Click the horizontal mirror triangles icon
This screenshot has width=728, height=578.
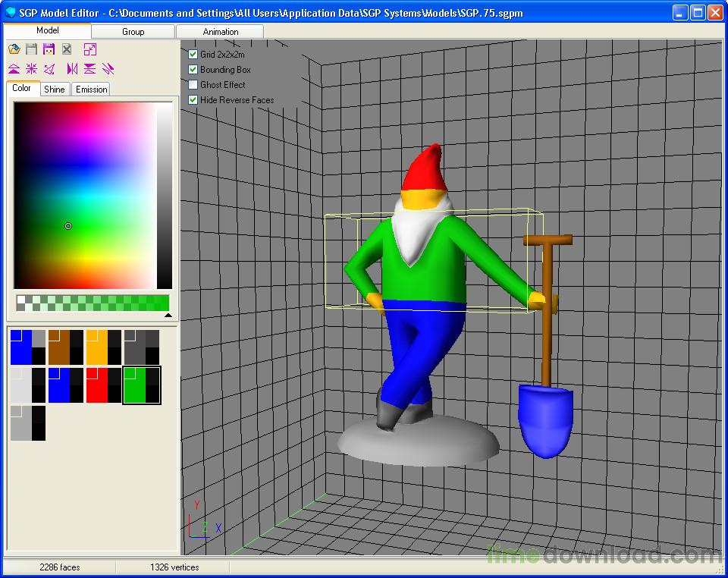(x=72, y=69)
